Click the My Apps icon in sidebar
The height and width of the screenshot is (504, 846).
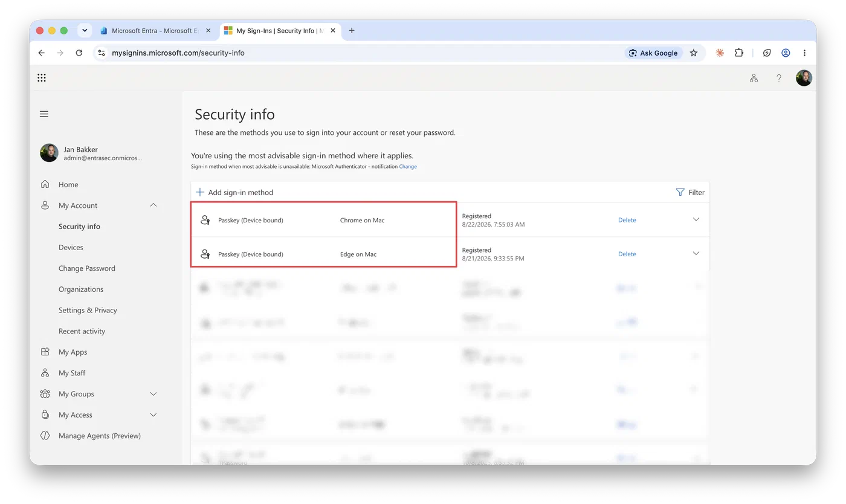click(x=45, y=352)
